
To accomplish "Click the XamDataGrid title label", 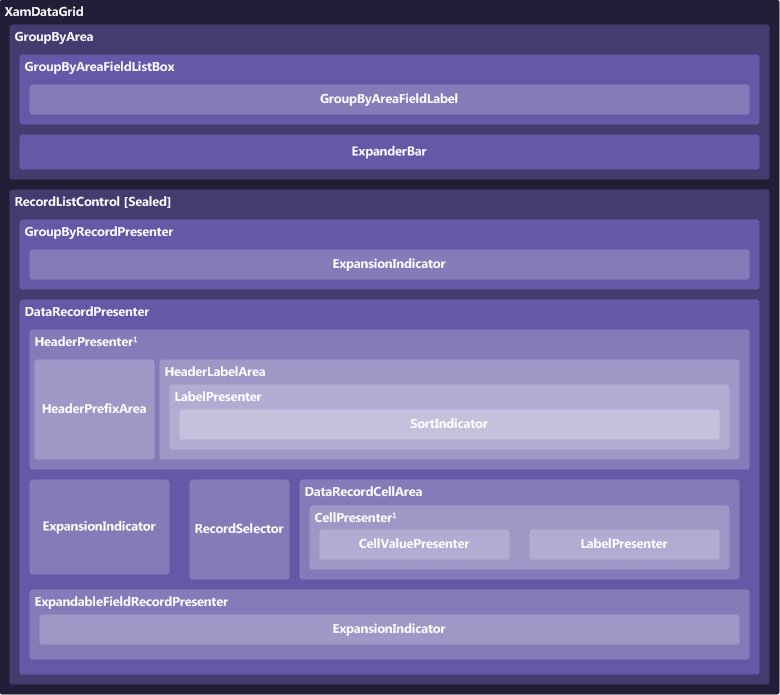I will [x=44, y=11].
